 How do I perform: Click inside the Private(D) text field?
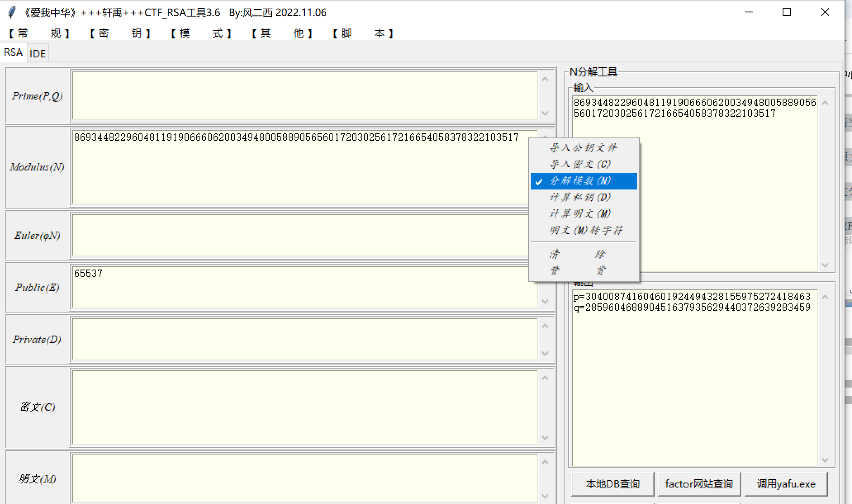coord(305,339)
